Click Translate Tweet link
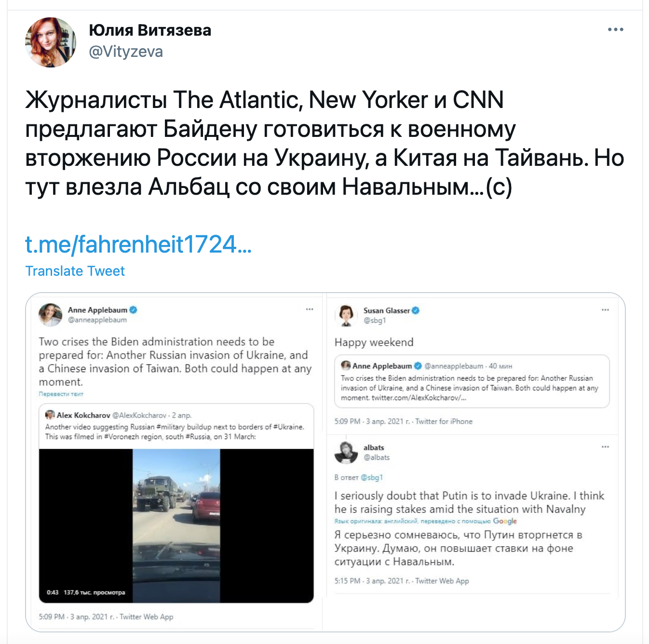Screen dimensions: 649x644 pos(75,271)
